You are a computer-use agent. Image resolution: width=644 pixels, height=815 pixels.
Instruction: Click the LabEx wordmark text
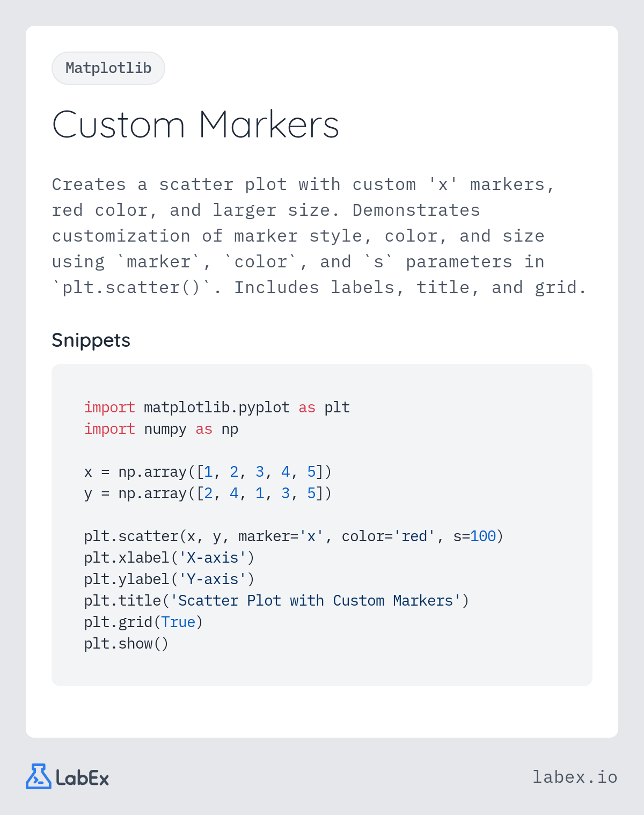(83, 778)
